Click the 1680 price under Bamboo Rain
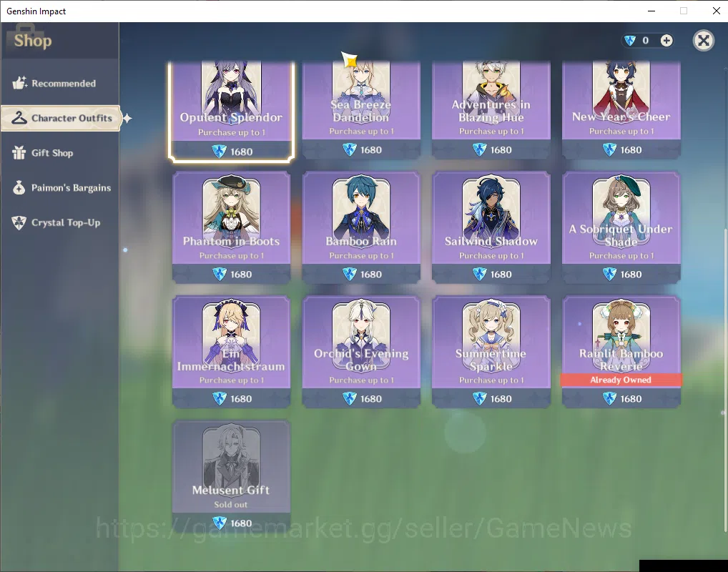Viewport: 728px width, 572px height. pyautogui.click(x=371, y=275)
